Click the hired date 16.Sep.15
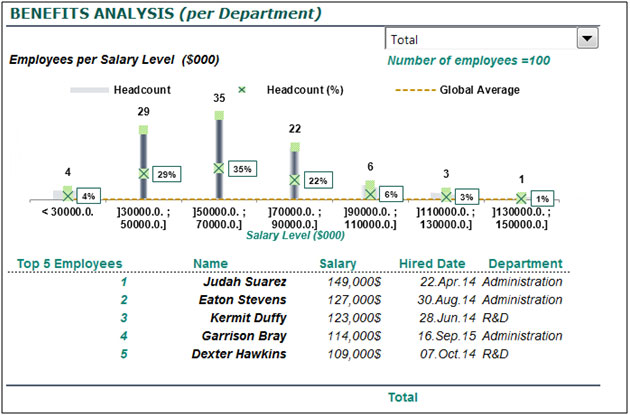The width and height of the screenshot is (630, 415). click(x=447, y=336)
